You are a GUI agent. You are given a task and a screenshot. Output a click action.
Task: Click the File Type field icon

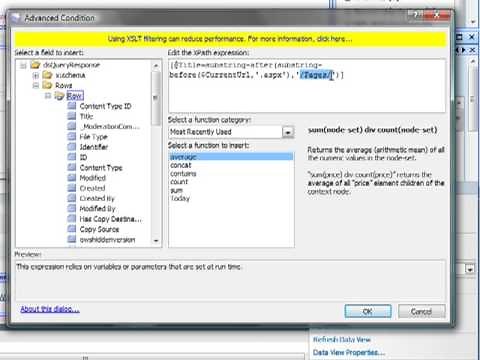[x=72, y=137]
